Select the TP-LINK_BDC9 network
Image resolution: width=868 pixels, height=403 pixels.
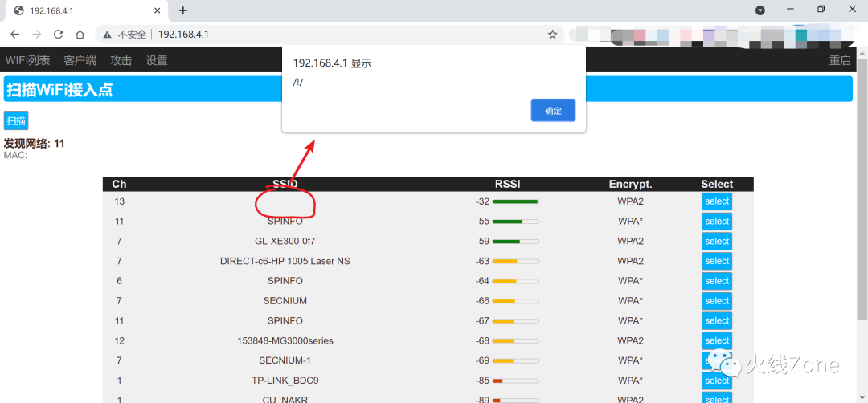click(x=717, y=381)
